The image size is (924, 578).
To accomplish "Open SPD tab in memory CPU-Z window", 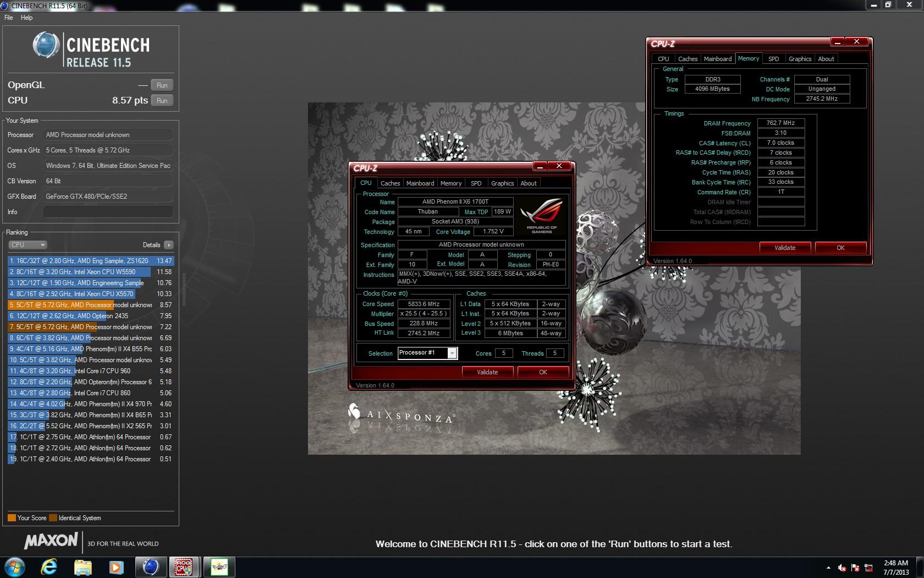I will coord(773,59).
